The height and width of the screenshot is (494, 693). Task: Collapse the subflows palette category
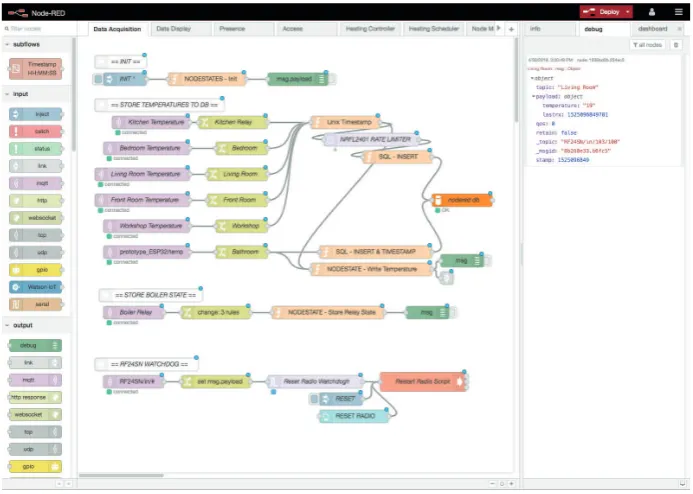(x=36, y=44)
